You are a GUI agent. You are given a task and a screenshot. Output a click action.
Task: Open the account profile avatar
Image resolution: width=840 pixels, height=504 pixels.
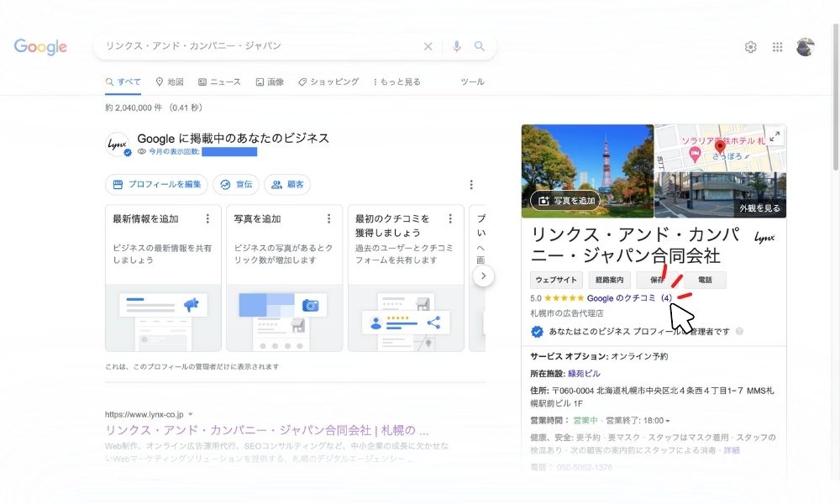click(806, 47)
